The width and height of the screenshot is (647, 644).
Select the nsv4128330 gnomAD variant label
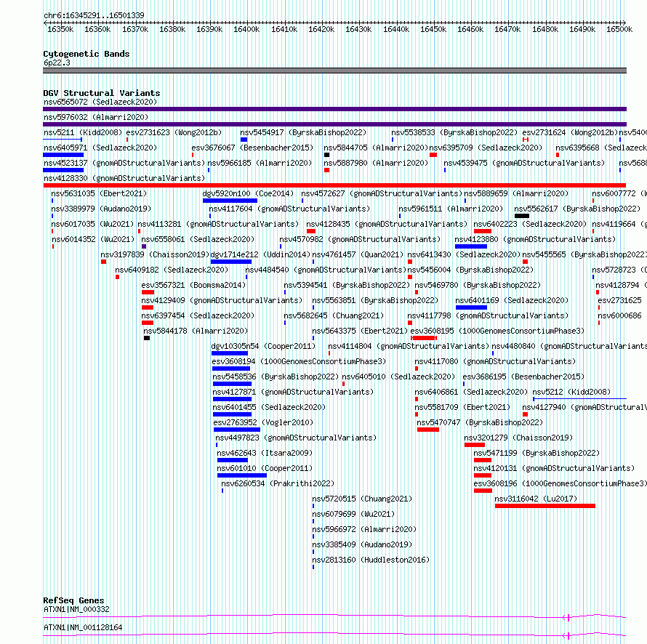[x=124, y=178]
